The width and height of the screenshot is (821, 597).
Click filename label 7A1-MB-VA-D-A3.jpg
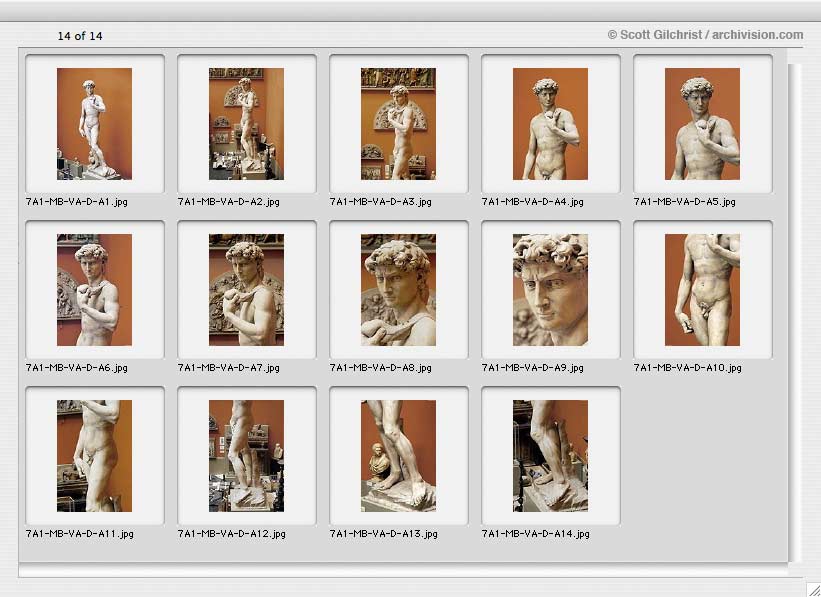[x=381, y=202]
